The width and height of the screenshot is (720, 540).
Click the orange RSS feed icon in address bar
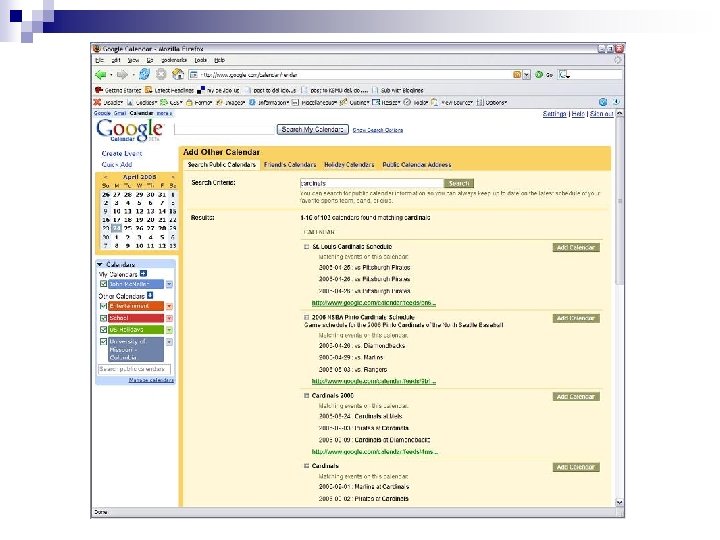tap(517, 75)
